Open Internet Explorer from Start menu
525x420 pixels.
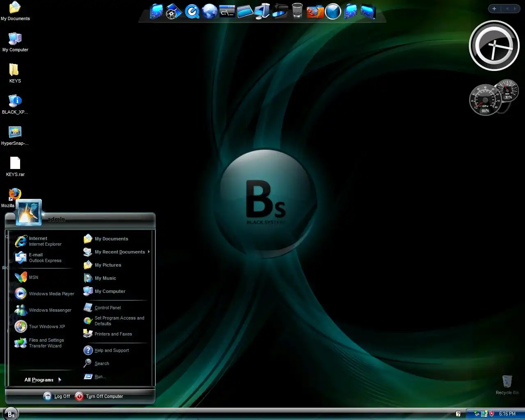tap(44, 241)
